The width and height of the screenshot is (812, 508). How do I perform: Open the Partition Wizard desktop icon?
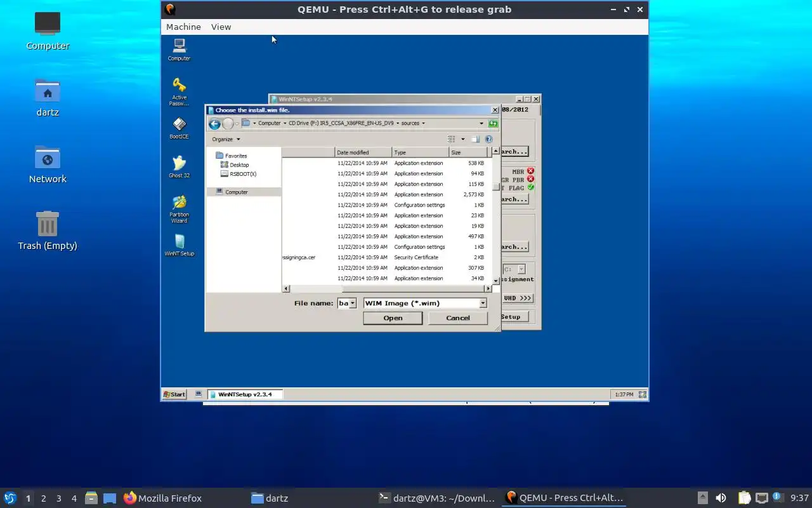coord(179,209)
